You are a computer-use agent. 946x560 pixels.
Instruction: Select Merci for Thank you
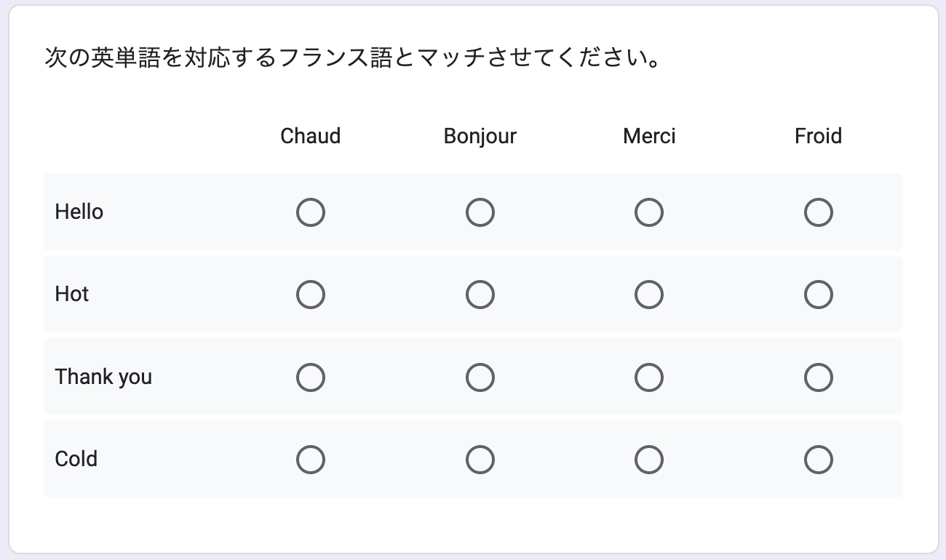point(649,377)
